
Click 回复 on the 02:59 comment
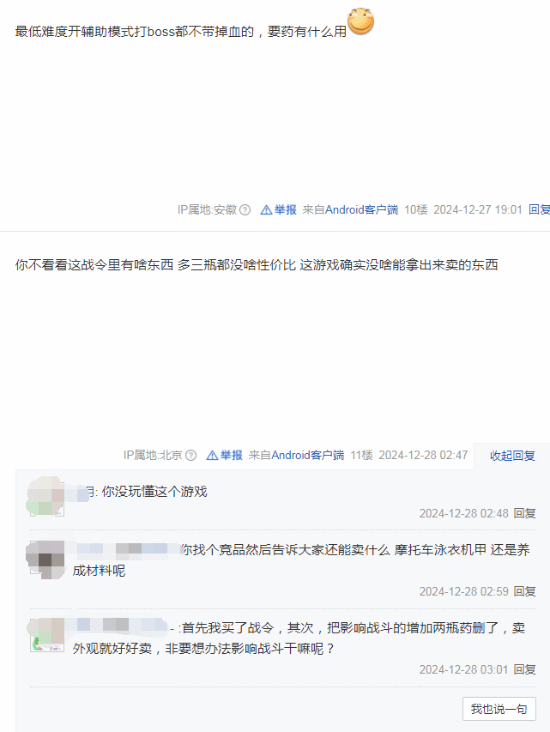525,591
